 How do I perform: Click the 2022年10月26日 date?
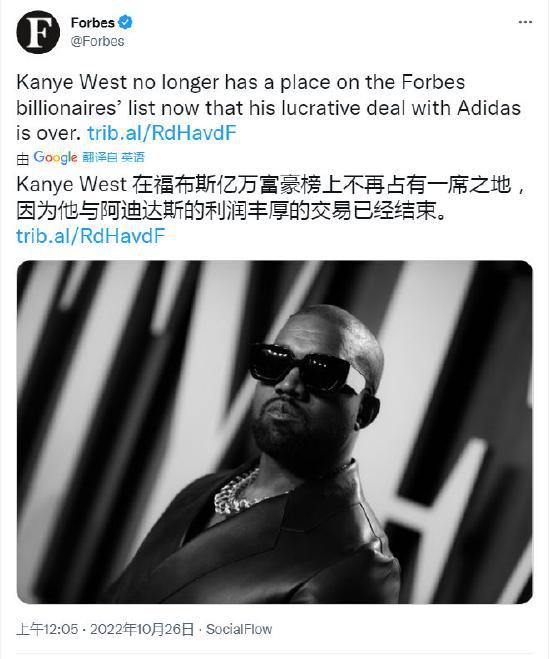tap(142, 629)
